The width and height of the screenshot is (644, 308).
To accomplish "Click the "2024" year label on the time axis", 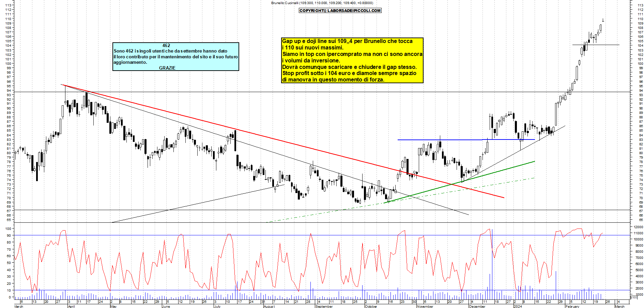I will point(518,306).
